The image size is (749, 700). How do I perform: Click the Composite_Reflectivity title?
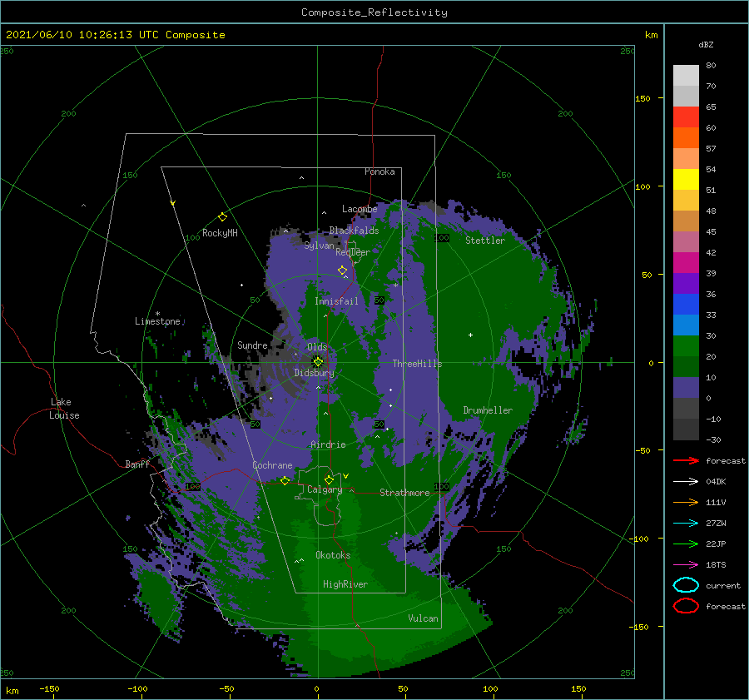(374, 12)
